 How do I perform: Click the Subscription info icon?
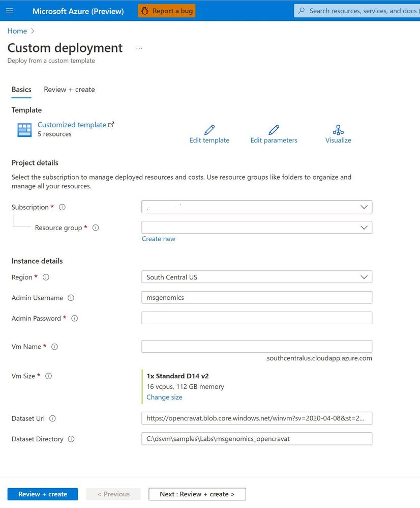(x=63, y=207)
